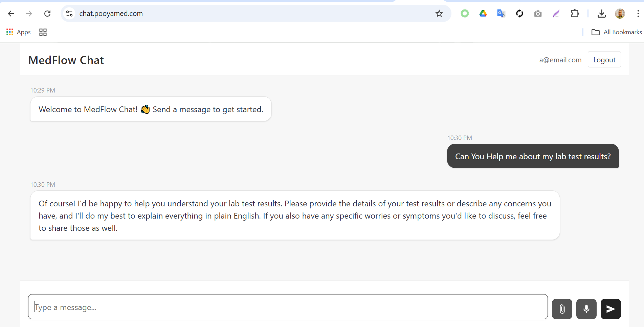The image size is (644, 327).
Task: Open the Chrome three-dot menu
Action: coord(638,14)
